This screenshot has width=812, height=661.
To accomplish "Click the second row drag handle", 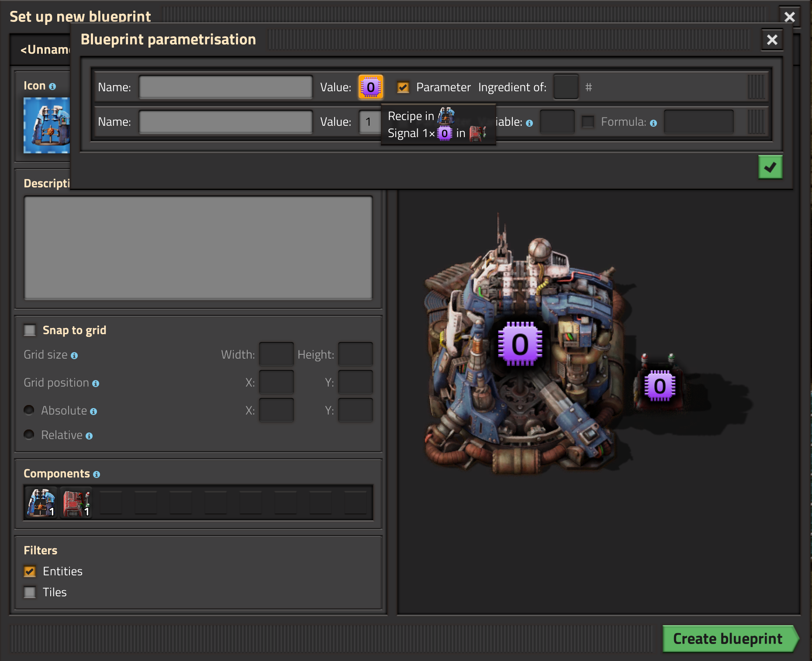I will point(756,121).
